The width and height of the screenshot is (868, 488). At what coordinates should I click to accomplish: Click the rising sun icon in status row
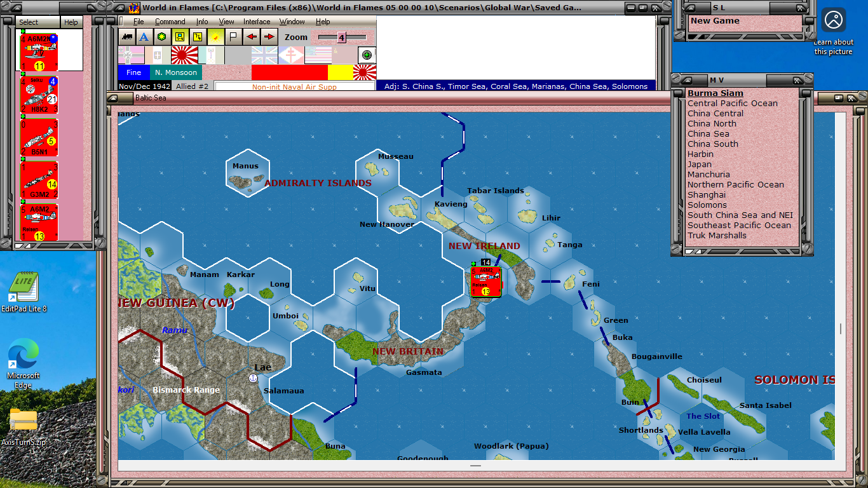(x=365, y=72)
